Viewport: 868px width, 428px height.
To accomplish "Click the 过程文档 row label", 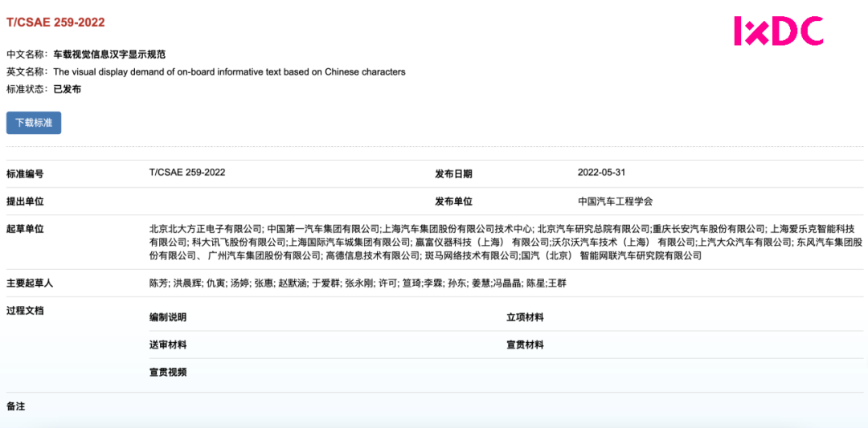I will pyautogui.click(x=25, y=310).
